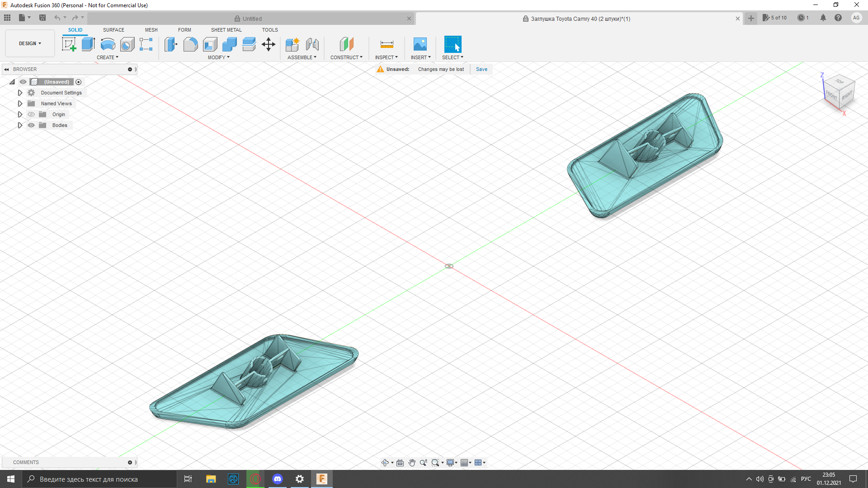This screenshot has width=868, height=488.
Task: Toggle visibility of the Origin folder
Action: pyautogui.click(x=31, y=114)
